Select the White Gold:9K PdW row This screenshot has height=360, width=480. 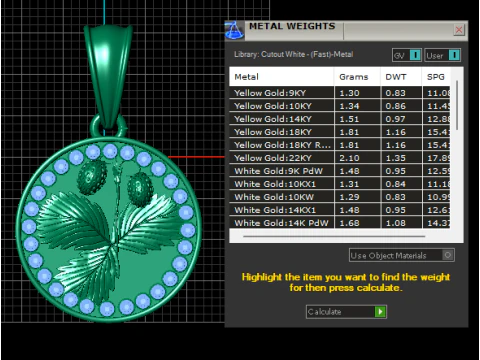pyautogui.click(x=340, y=171)
